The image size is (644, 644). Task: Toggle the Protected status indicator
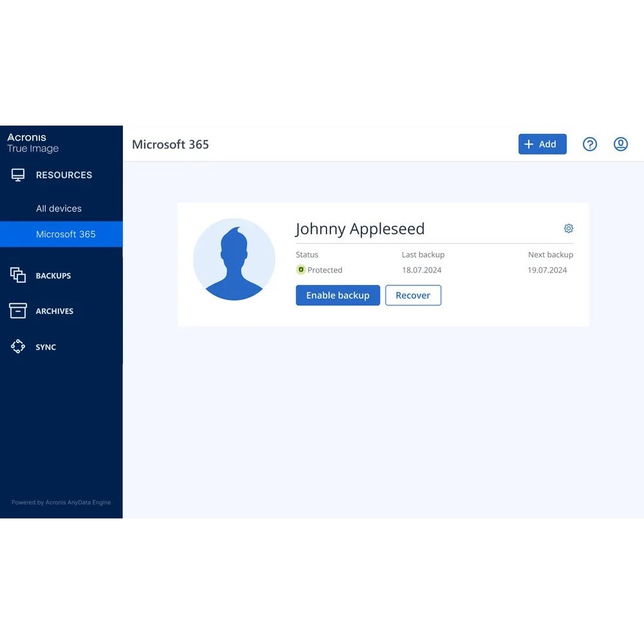(319, 270)
